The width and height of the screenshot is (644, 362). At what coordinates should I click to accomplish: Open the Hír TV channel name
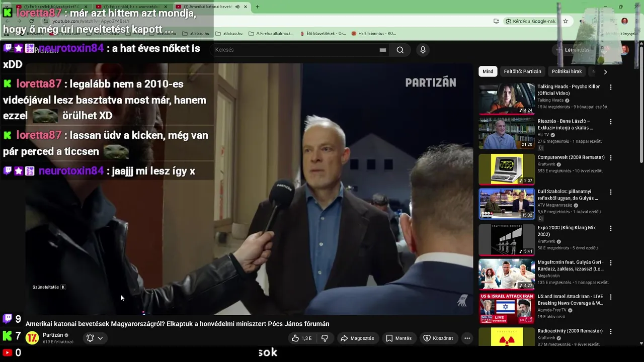click(543, 135)
